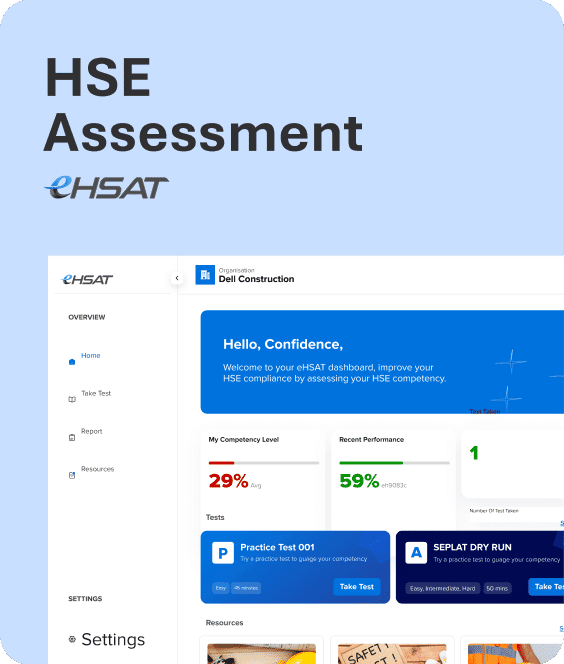Click the Dell Construction organisation building icon

click(x=205, y=275)
